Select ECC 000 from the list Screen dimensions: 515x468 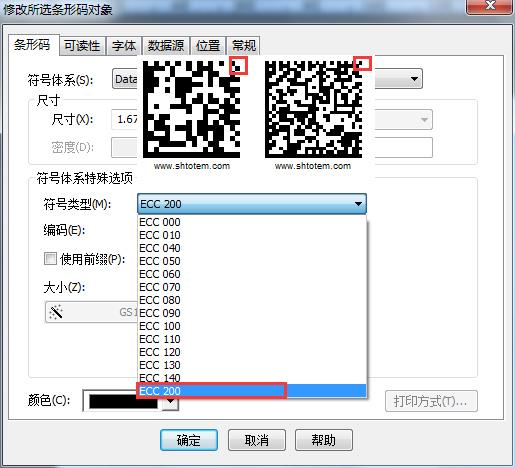click(x=252, y=222)
